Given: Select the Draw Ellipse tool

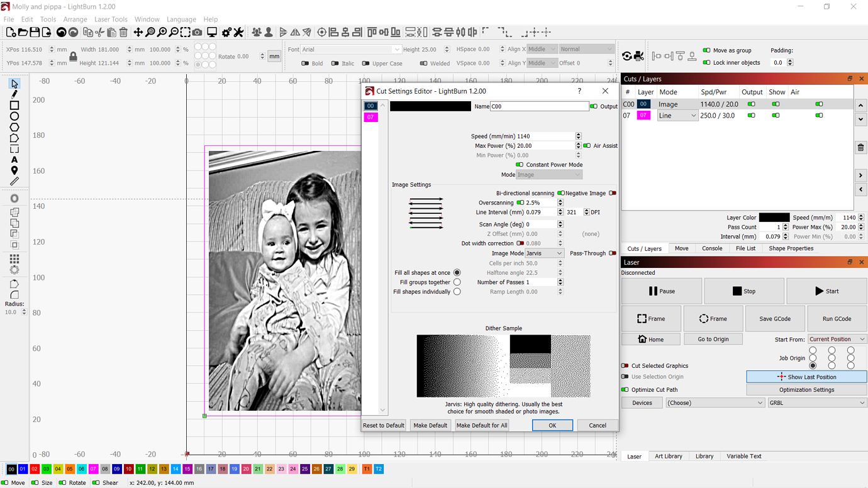Looking at the screenshot, I should pyautogui.click(x=14, y=116).
